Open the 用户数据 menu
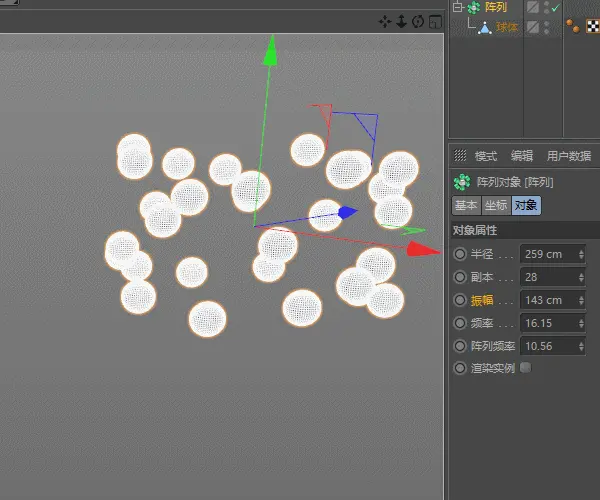600x500 pixels. click(x=568, y=156)
